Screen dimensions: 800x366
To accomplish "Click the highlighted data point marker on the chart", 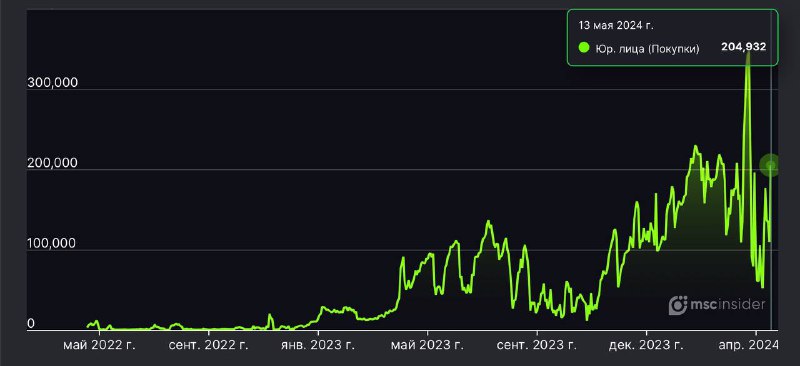I will (x=770, y=165).
